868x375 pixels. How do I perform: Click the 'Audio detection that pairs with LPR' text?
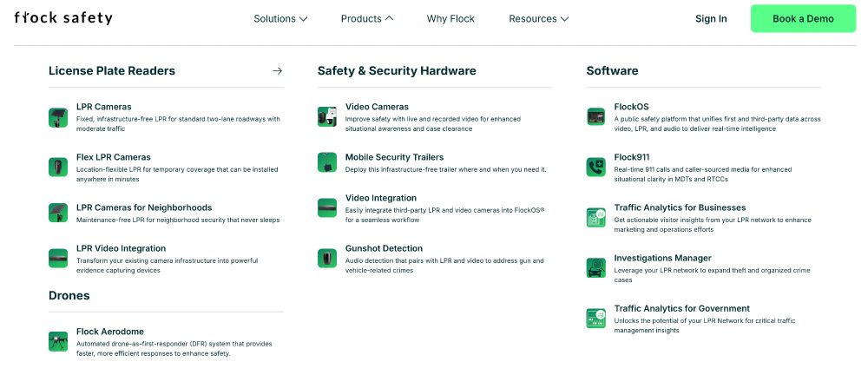point(444,266)
